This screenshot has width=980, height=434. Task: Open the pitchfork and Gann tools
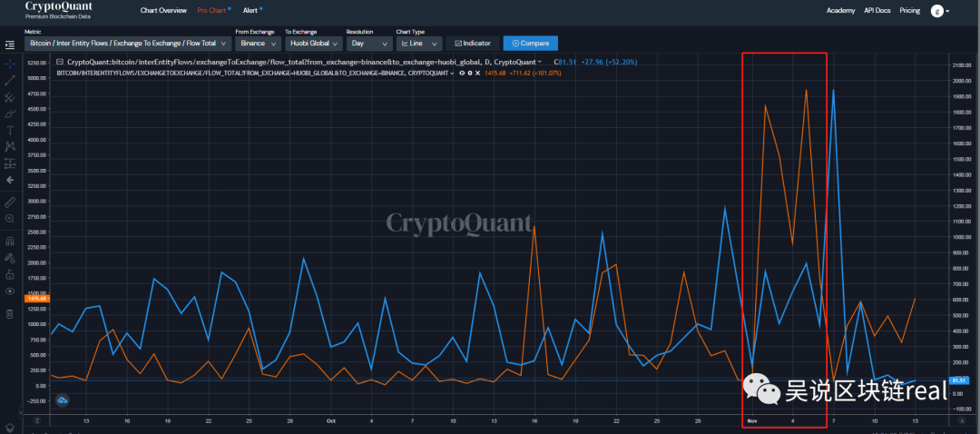(x=10, y=97)
